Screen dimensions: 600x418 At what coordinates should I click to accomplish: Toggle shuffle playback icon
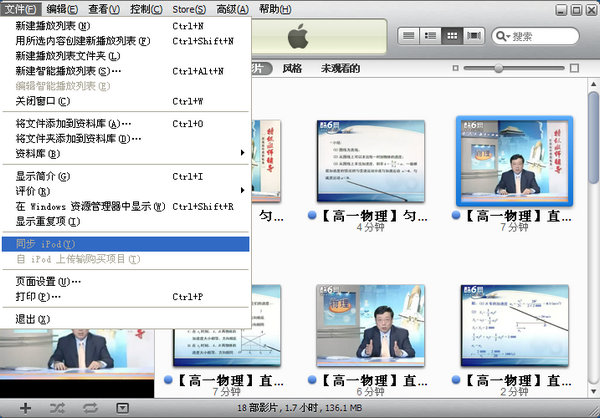(x=57, y=408)
